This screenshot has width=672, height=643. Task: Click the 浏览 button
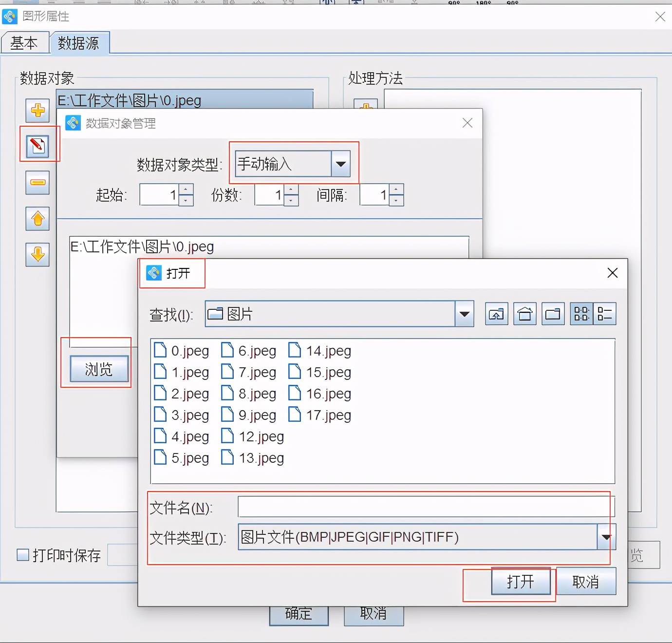click(x=99, y=369)
